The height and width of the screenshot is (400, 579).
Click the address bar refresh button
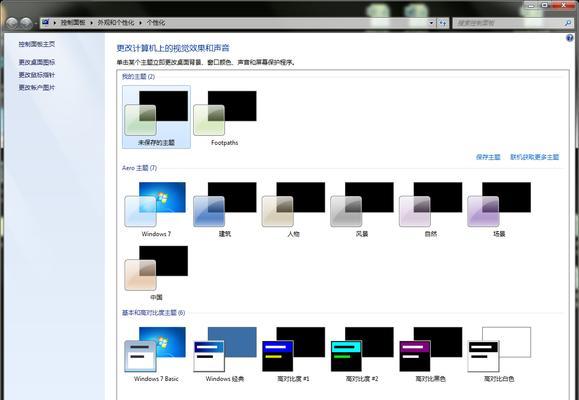point(443,23)
